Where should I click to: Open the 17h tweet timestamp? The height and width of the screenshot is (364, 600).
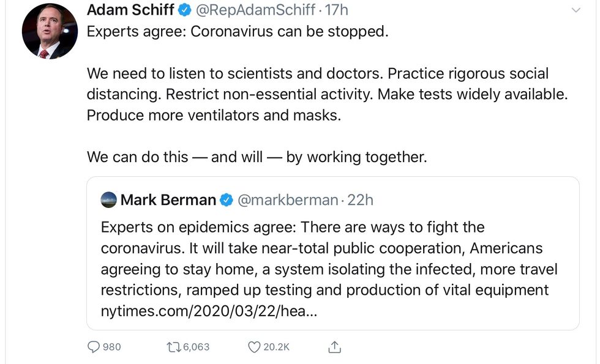[x=337, y=10]
